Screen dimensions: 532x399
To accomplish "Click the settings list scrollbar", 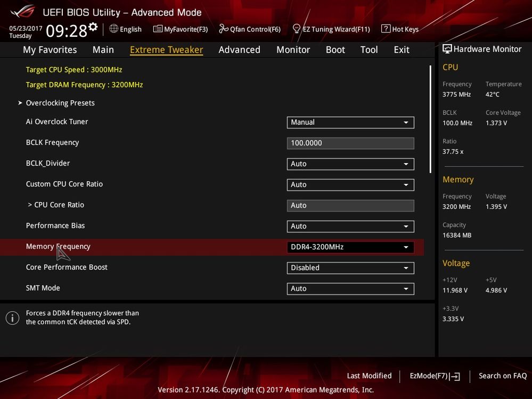I will click(x=431, y=119).
